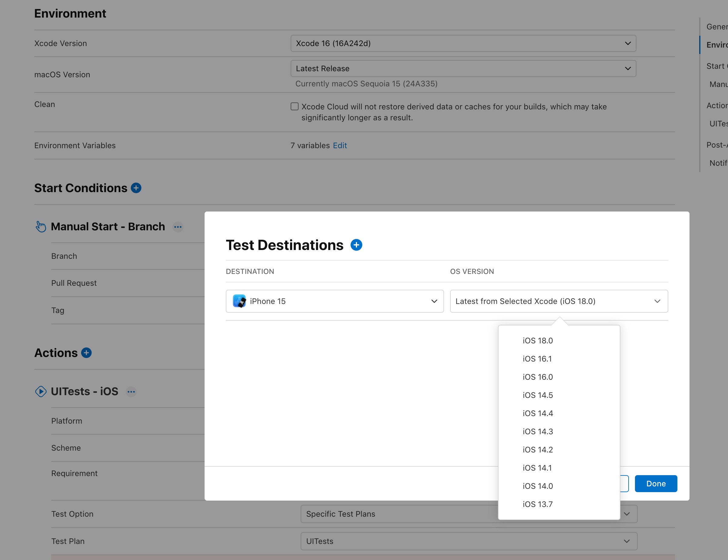Open Manual Start - Branch more options
The height and width of the screenshot is (560, 728).
click(x=178, y=227)
